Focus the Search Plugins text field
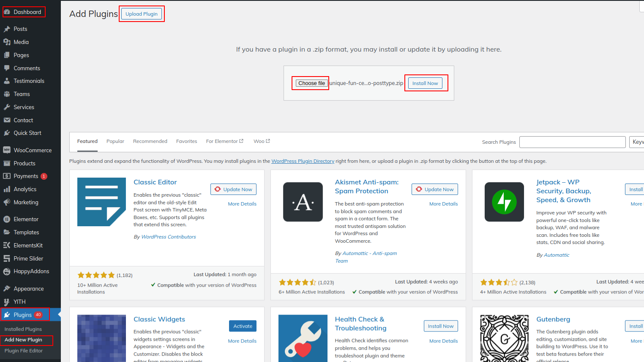Screen dimensions: 644x362 point(572,142)
